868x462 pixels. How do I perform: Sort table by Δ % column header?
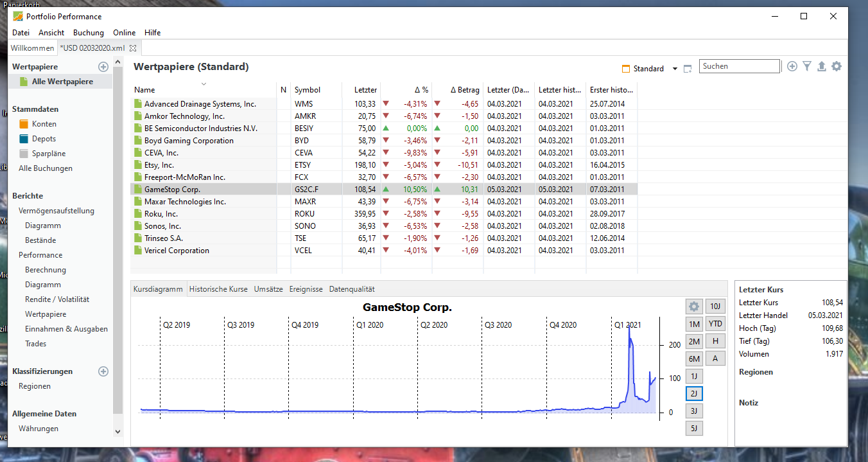tap(406, 90)
